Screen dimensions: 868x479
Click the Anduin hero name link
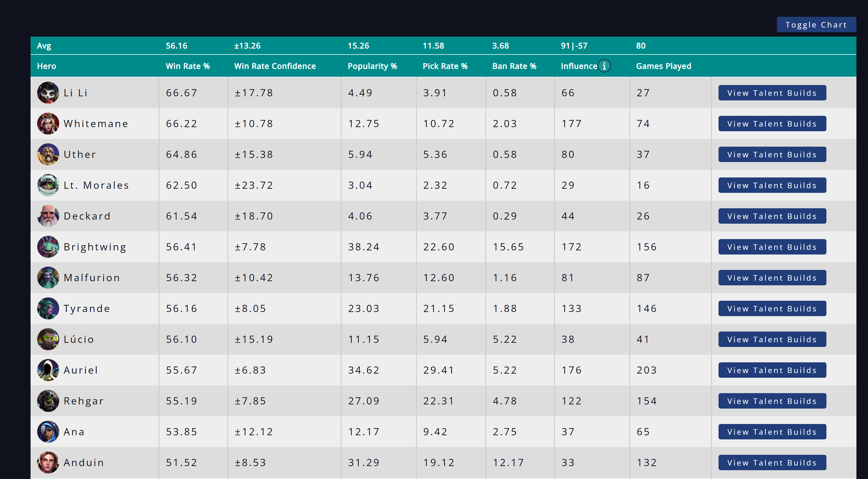point(84,462)
